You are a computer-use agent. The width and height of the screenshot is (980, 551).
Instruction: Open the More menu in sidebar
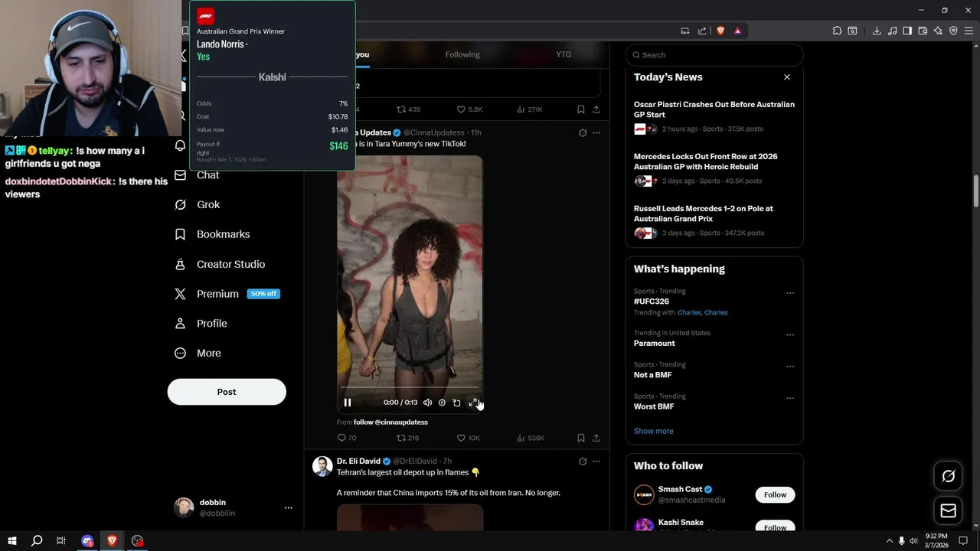coord(198,353)
